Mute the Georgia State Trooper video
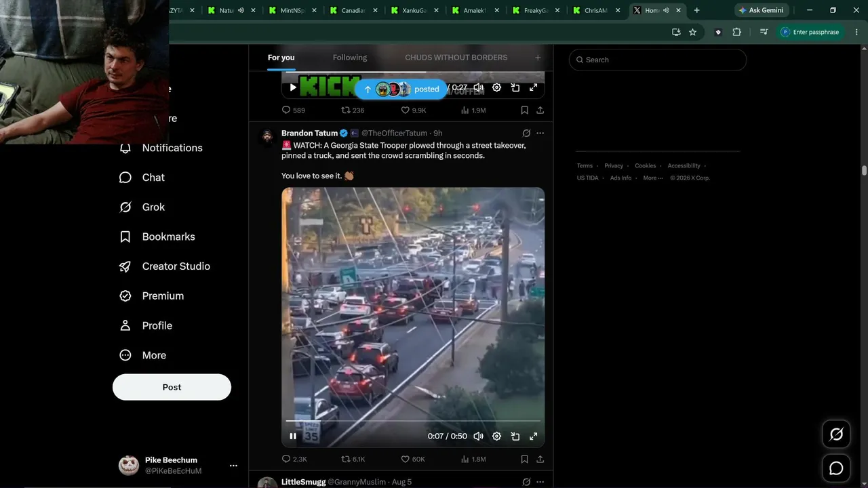The image size is (868, 488). pyautogui.click(x=478, y=436)
